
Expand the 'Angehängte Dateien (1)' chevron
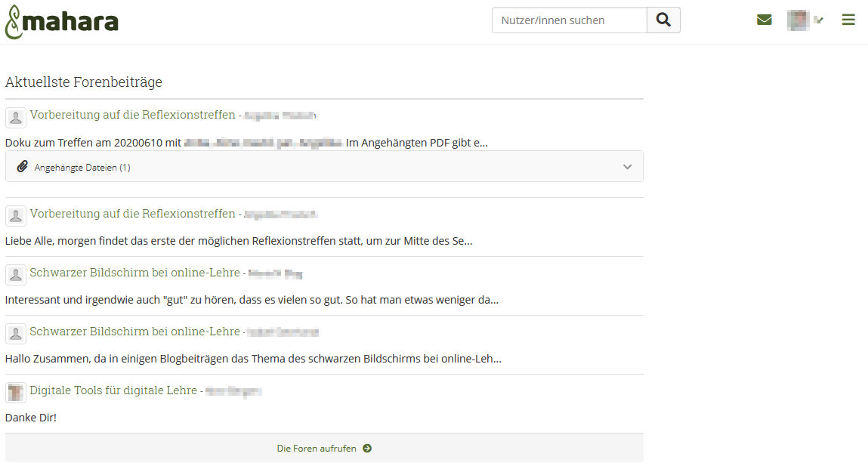click(x=627, y=166)
